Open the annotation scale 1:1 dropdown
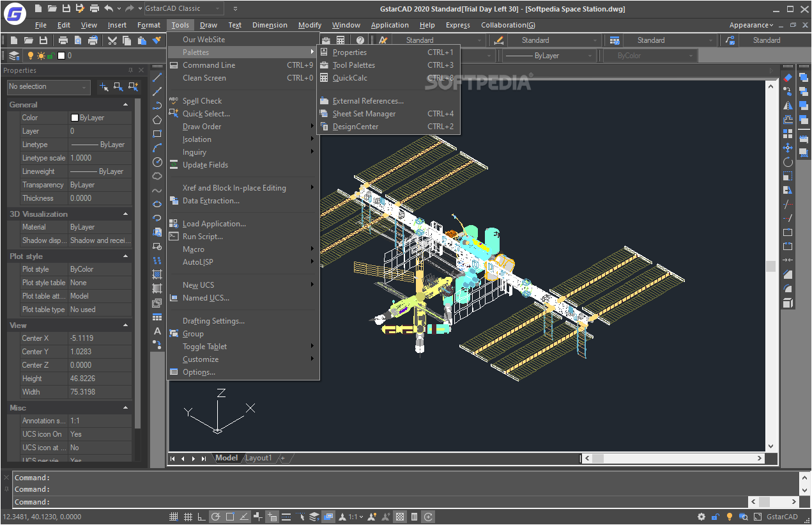This screenshot has height=525, width=812. (x=356, y=517)
